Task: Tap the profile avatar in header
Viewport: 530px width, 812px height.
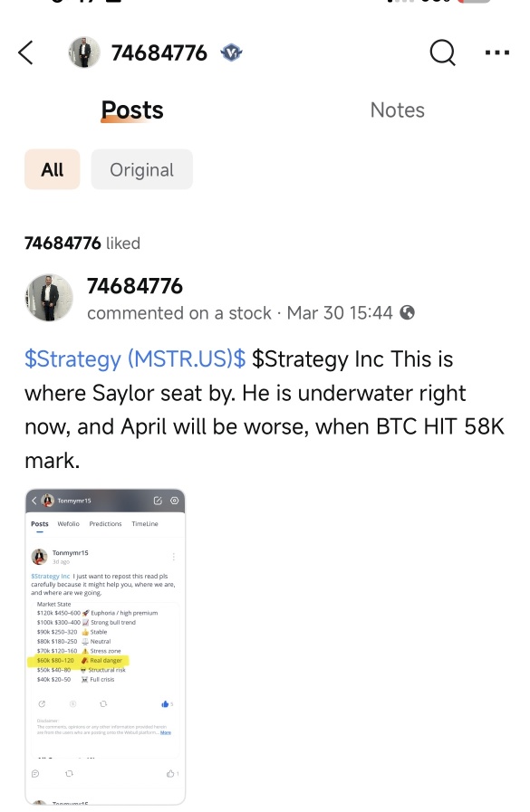Action: point(84,53)
